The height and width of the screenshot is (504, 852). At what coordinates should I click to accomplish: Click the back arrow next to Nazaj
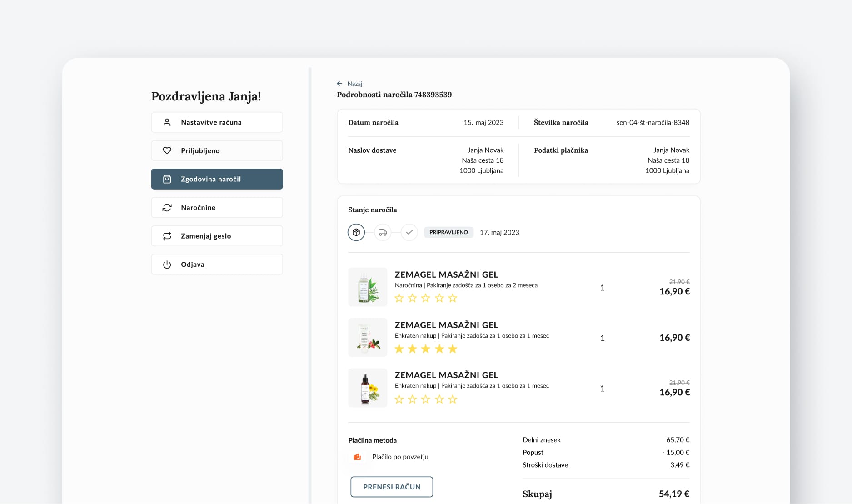[x=339, y=83]
